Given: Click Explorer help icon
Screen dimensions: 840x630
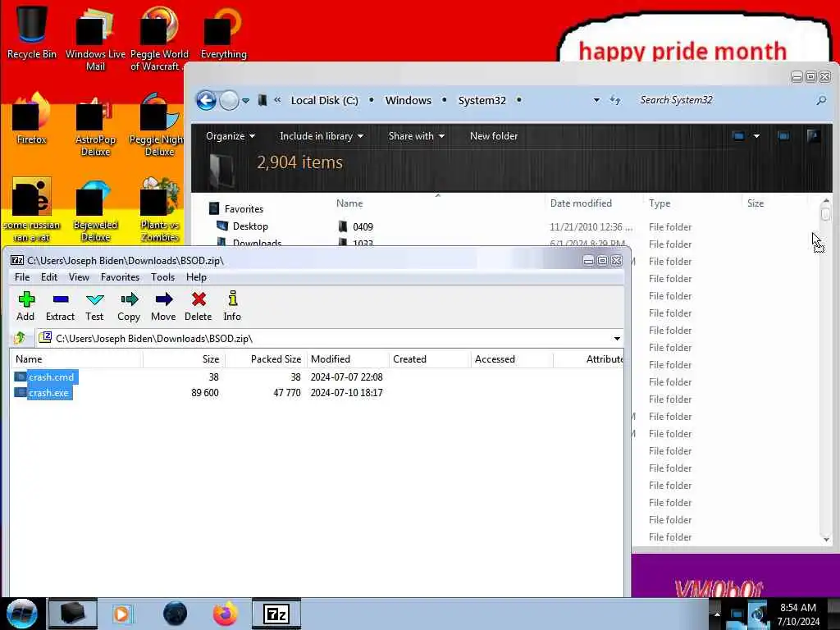Looking at the screenshot, I should 813,135.
